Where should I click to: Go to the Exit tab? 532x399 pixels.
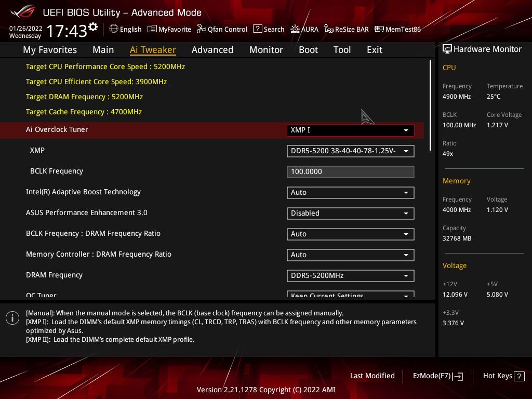[375, 50]
